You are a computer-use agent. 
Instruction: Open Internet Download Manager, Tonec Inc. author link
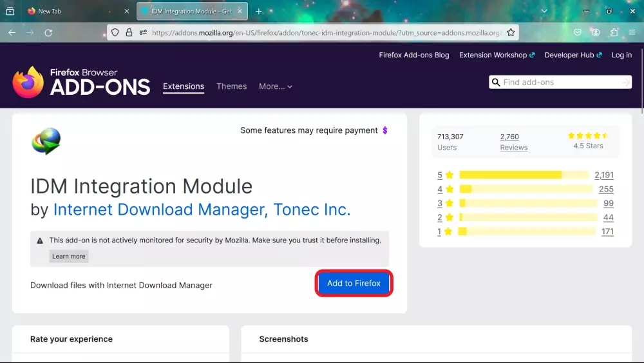coord(202,210)
